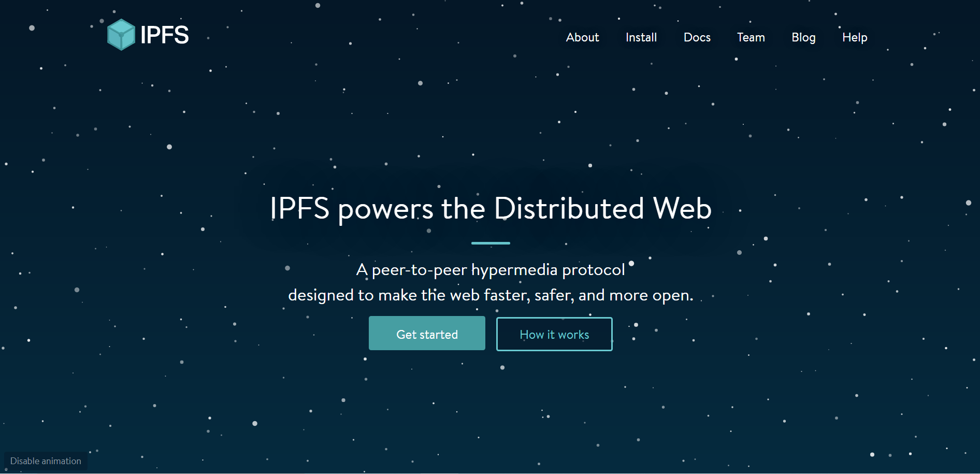Click the How it works button
The height and width of the screenshot is (474, 980).
tap(554, 334)
